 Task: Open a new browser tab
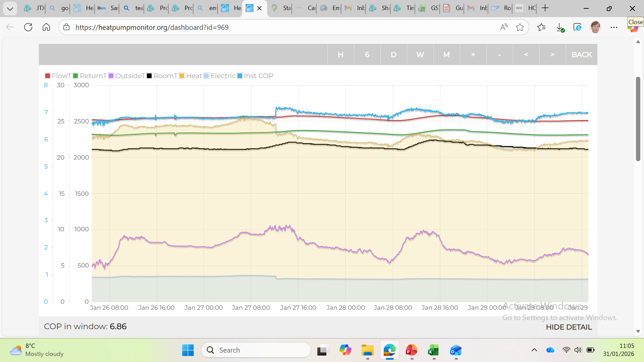coord(545,8)
